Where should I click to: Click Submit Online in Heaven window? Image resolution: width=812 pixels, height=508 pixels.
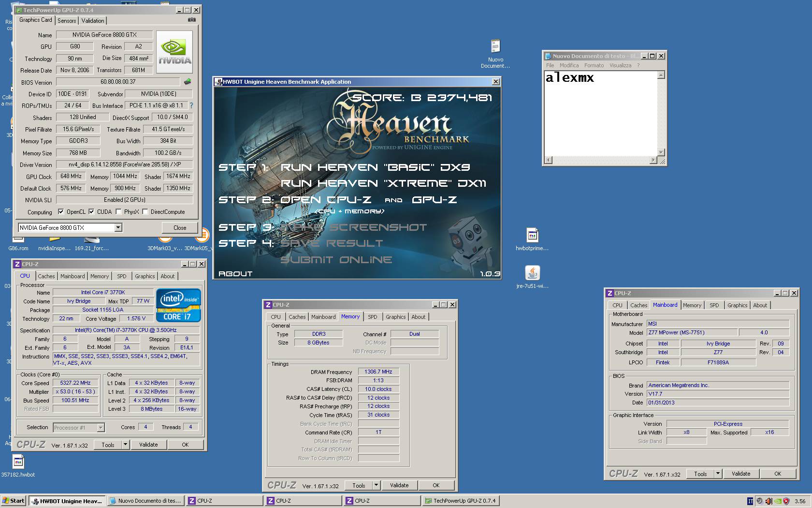[x=336, y=260]
